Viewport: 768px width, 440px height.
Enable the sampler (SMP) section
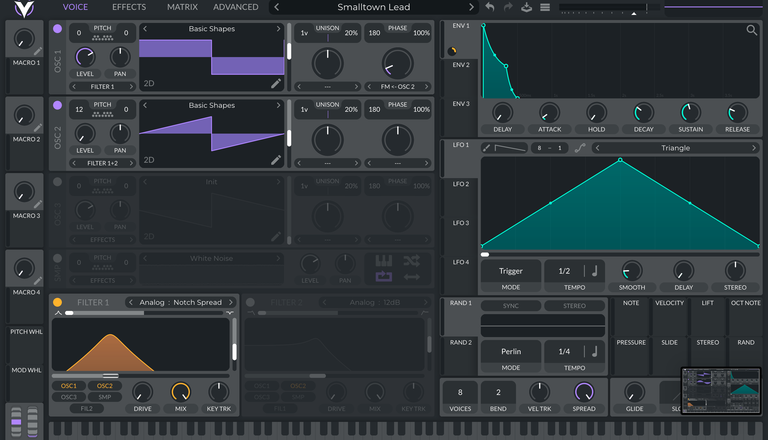(57, 258)
